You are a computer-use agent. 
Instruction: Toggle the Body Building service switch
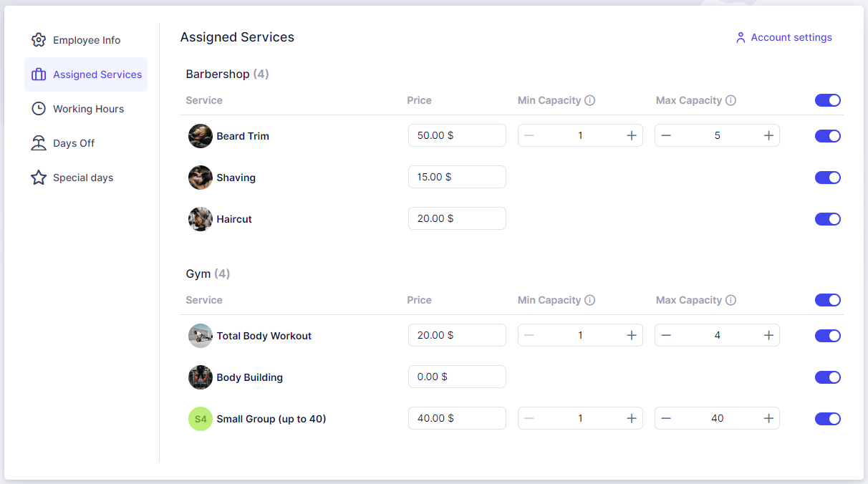(x=827, y=377)
